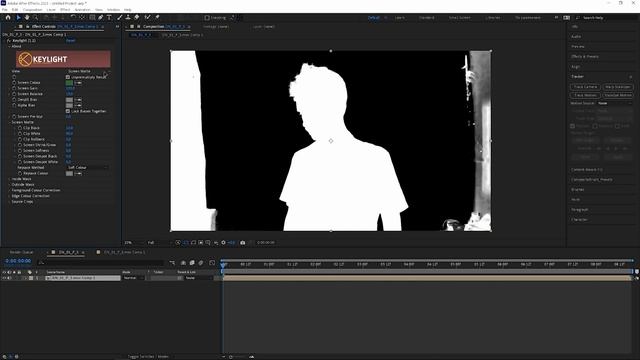Toggle Clip Black stopwatch
The height and width of the screenshot is (360, 640).
click(20, 128)
